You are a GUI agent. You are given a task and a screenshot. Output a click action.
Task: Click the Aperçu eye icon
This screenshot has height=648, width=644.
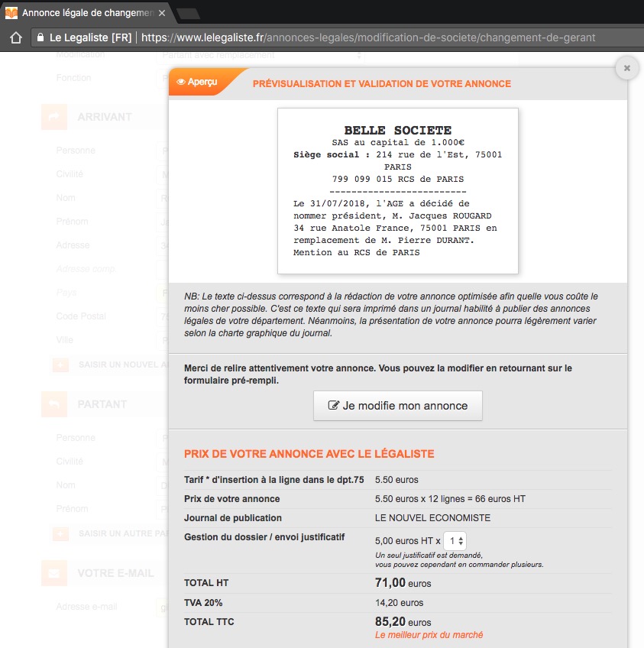[180, 82]
